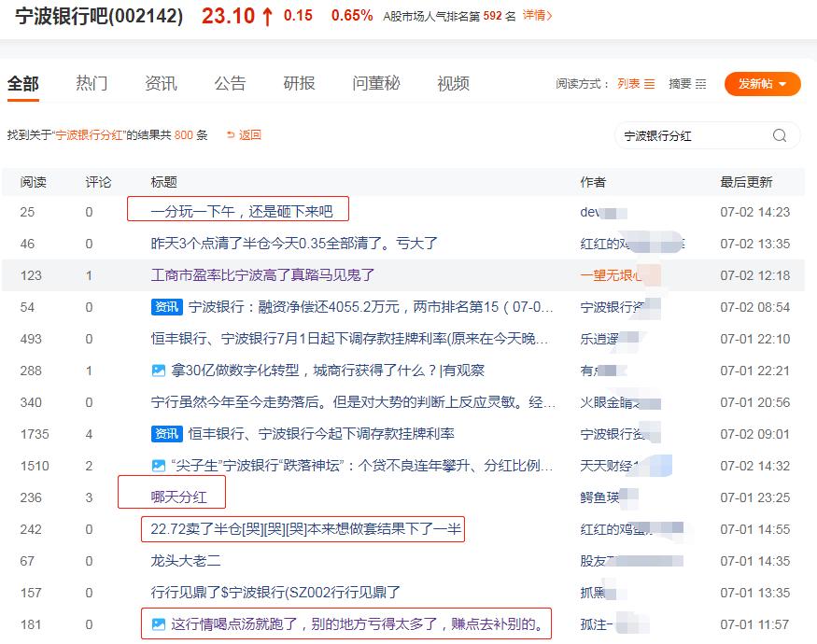The image size is (817, 644).
Task: Switch to the 研报 tab
Action: tap(299, 83)
